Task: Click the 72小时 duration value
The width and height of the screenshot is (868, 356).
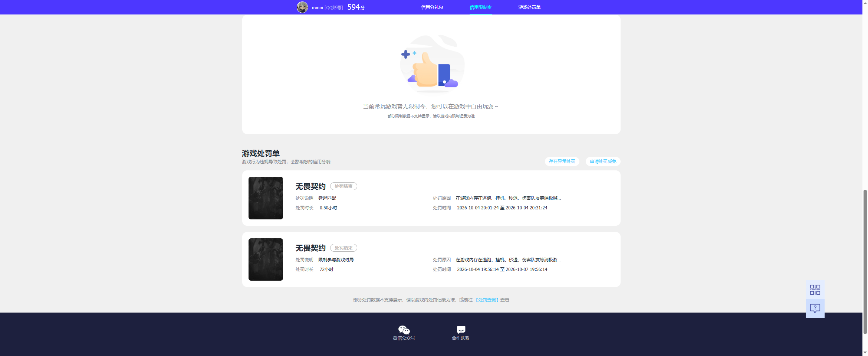Action: 326,270
